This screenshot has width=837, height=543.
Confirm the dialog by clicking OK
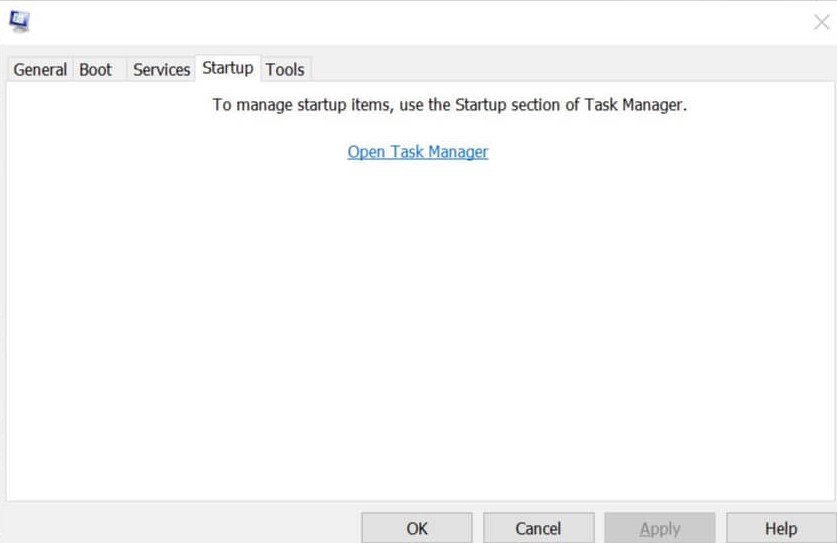click(417, 528)
